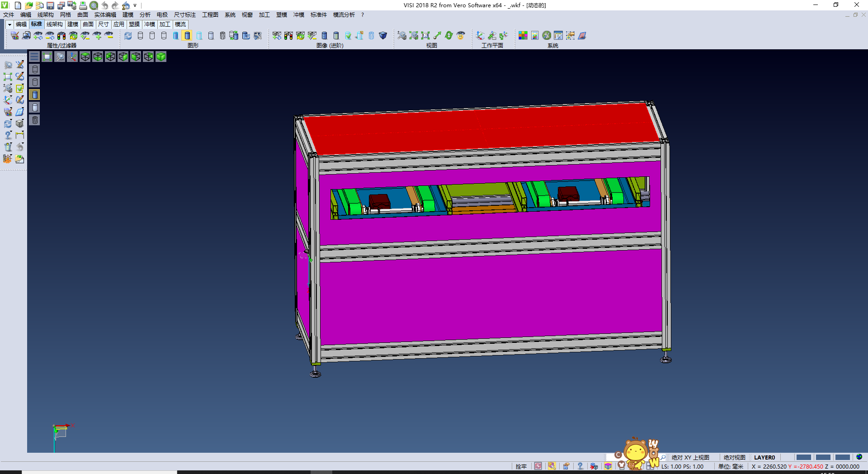The width and height of the screenshot is (868, 474).
Task: Open the color palette icon in 系统 group
Action: point(523,36)
